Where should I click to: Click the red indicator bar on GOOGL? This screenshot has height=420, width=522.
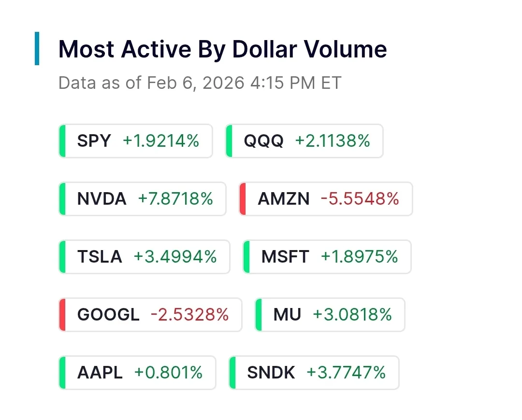tap(62, 315)
